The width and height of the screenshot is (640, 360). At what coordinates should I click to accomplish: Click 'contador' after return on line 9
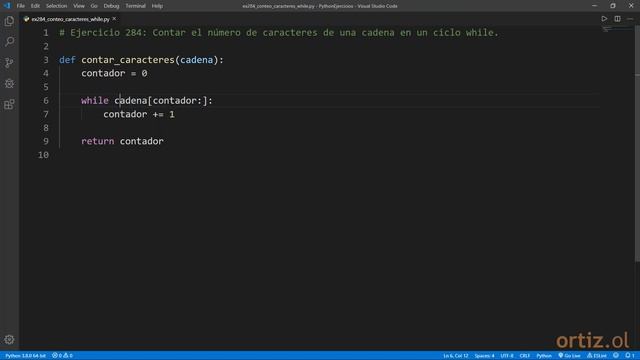pyautogui.click(x=142, y=141)
